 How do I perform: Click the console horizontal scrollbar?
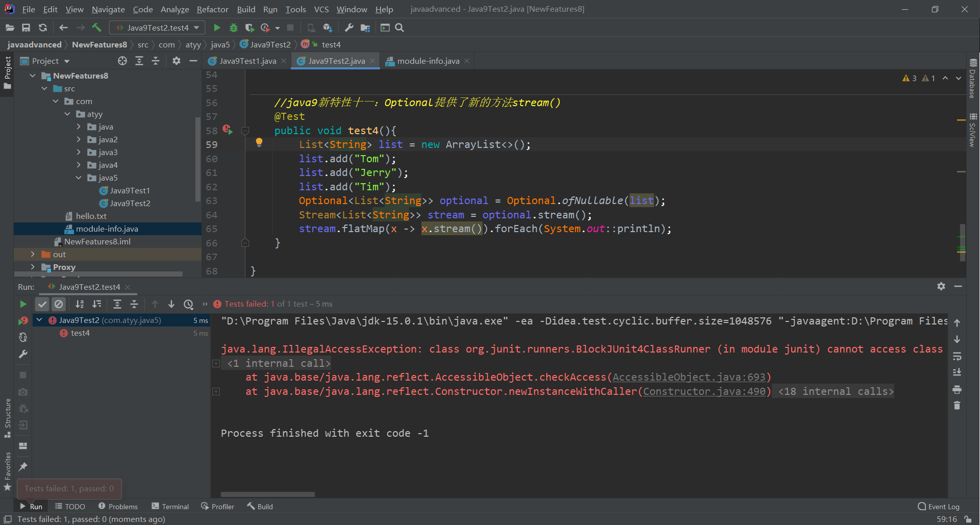[x=268, y=494]
